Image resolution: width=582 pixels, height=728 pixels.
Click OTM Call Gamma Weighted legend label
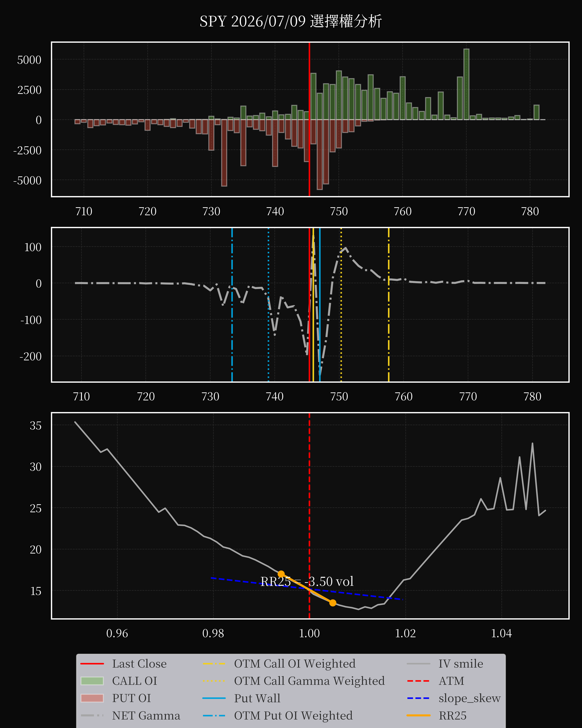309,681
